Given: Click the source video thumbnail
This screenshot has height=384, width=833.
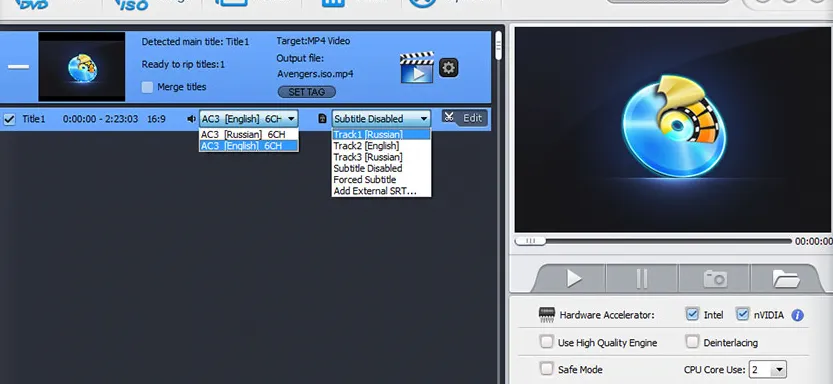Looking at the screenshot, I should coord(82,66).
